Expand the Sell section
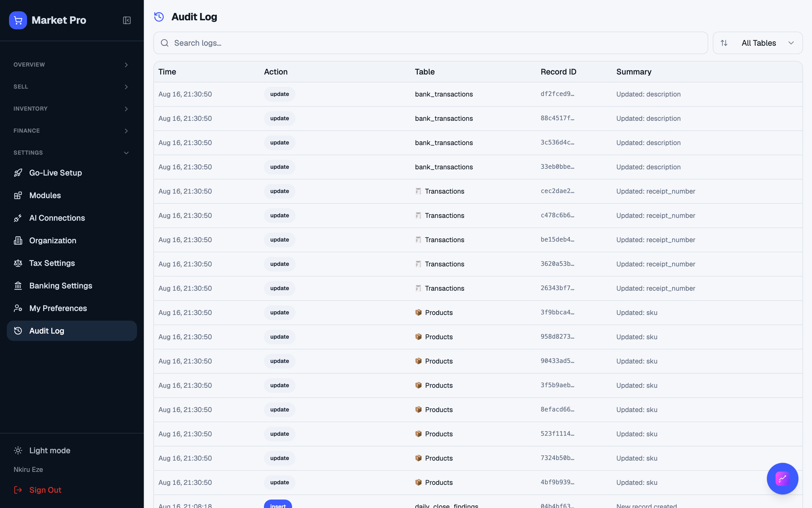 point(71,87)
